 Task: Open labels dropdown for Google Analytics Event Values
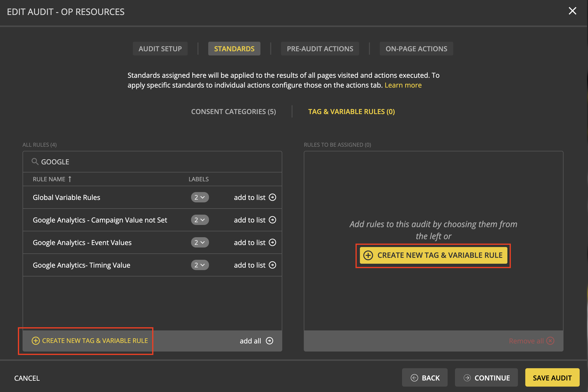[200, 242]
